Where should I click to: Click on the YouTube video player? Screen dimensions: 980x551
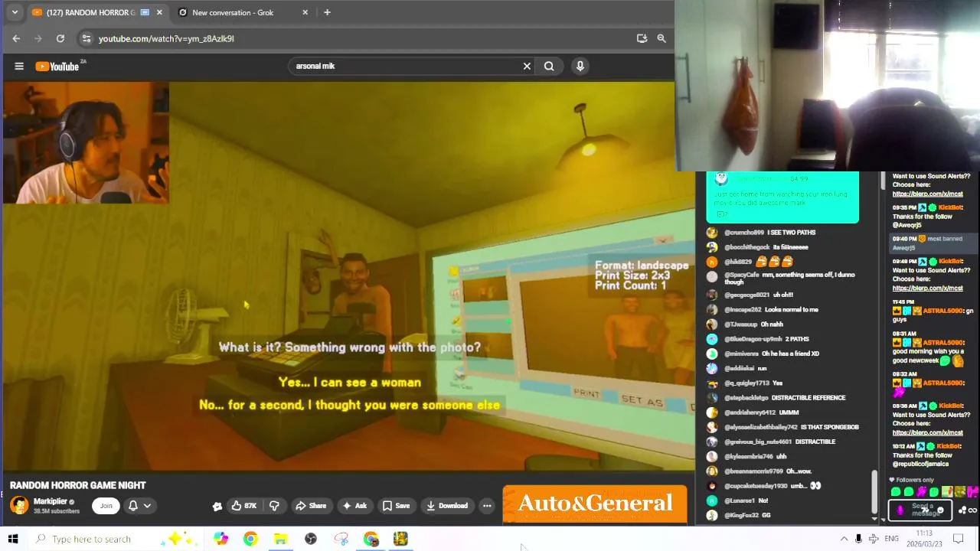tap(348, 275)
